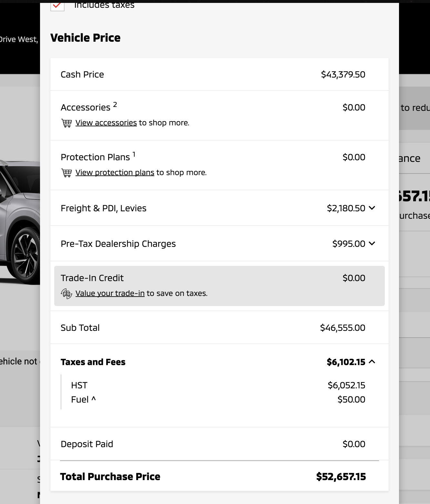
Task: Click the Total Purchase Price row
Action: (x=220, y=477)
